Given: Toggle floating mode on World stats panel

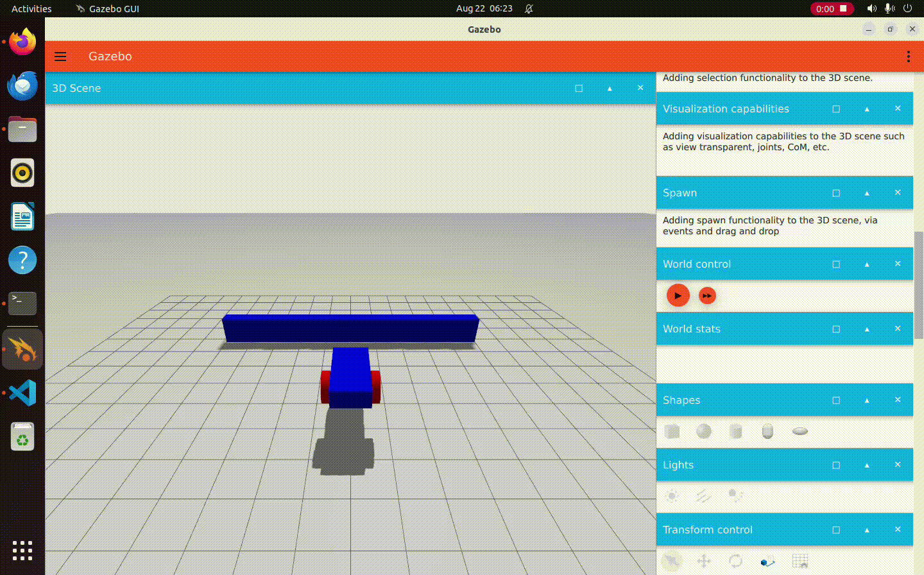Looking at the screenshot, I should (836, 329).
